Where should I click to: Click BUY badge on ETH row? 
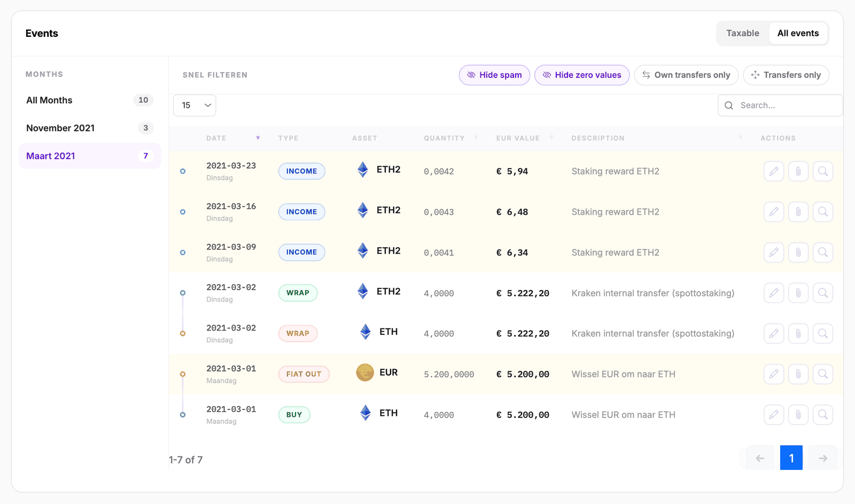(294, 415)
